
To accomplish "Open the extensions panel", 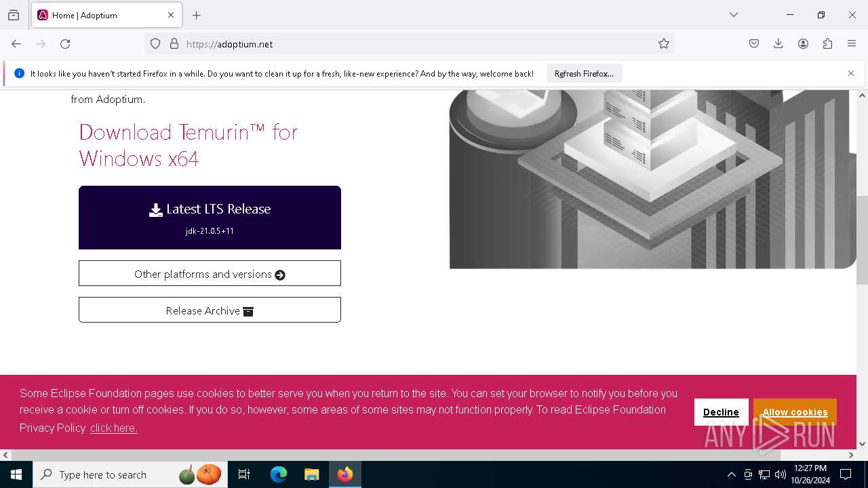I will (827, 44).
